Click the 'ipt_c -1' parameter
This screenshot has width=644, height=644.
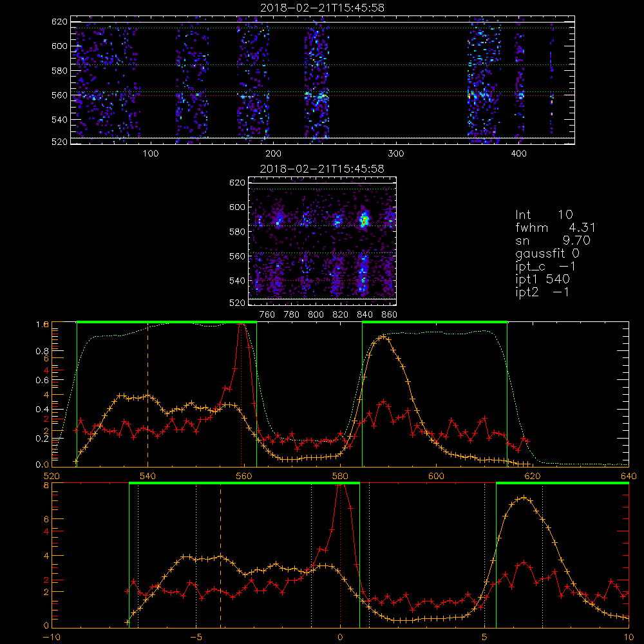(x=545, y=267)
